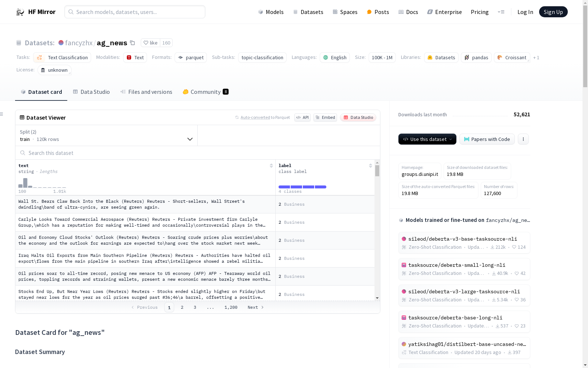The width and height of the screenshot is (588, 368).
Task: Click the HF Mirror logo icon
Action: click(x=20, y=12)
